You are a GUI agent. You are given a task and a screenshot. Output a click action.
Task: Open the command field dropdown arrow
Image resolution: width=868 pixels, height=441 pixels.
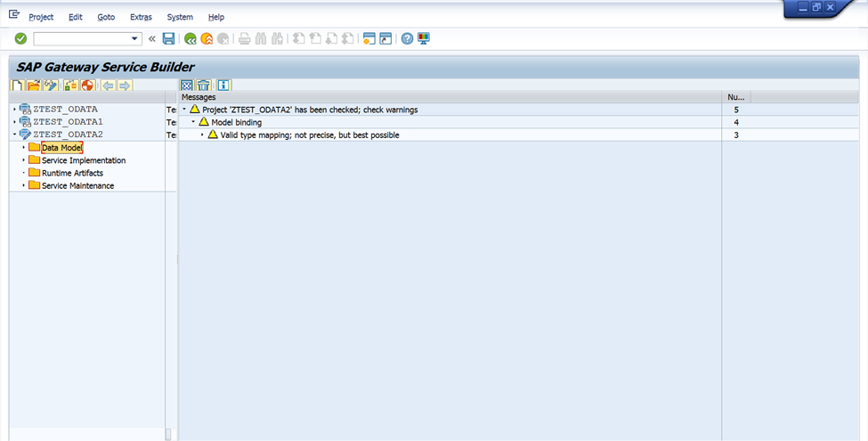pos(134,39)
